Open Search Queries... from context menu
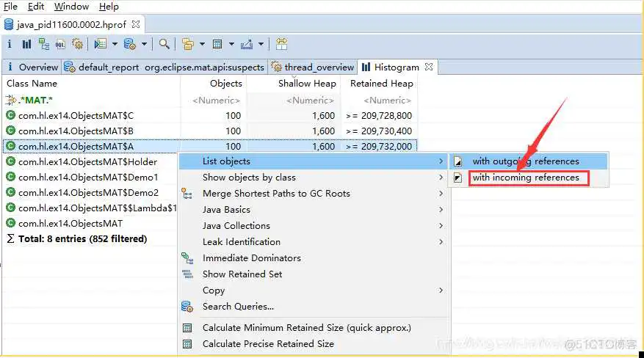Image resolution: width=644 pixels, height=358 pixels. pyautogui.click(x=314, y=307)
